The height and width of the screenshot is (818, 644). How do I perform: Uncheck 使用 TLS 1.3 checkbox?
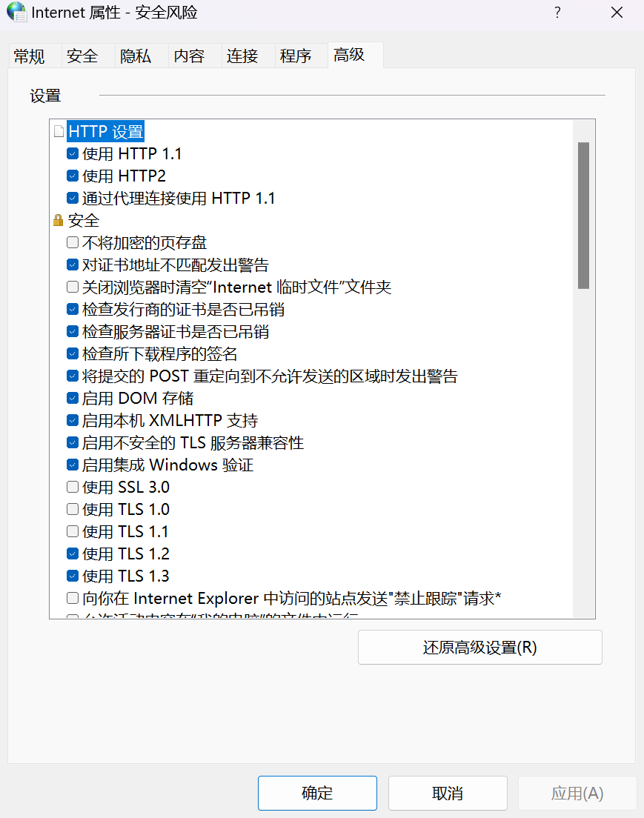click(73, 576)
